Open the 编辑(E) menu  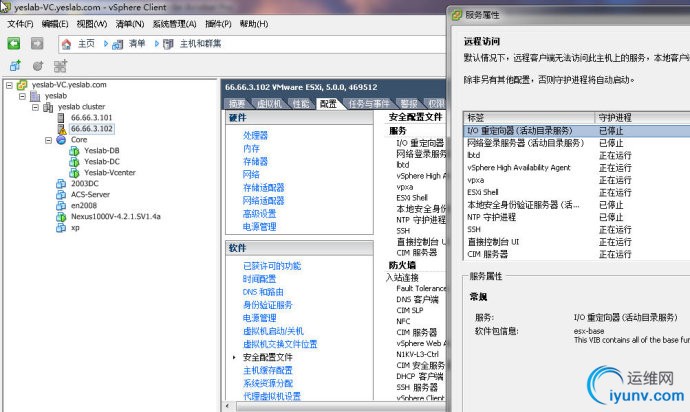tap(55, 24)
